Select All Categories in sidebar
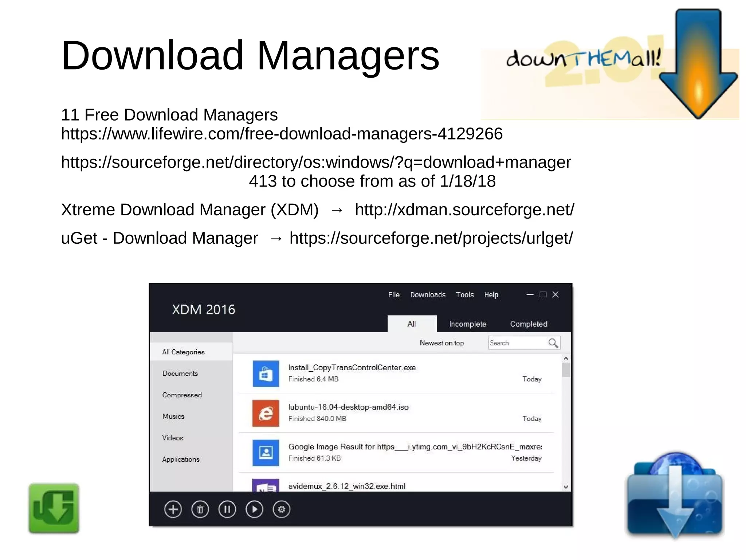Viewport: 746px width, 560px height. coord(191,352)
